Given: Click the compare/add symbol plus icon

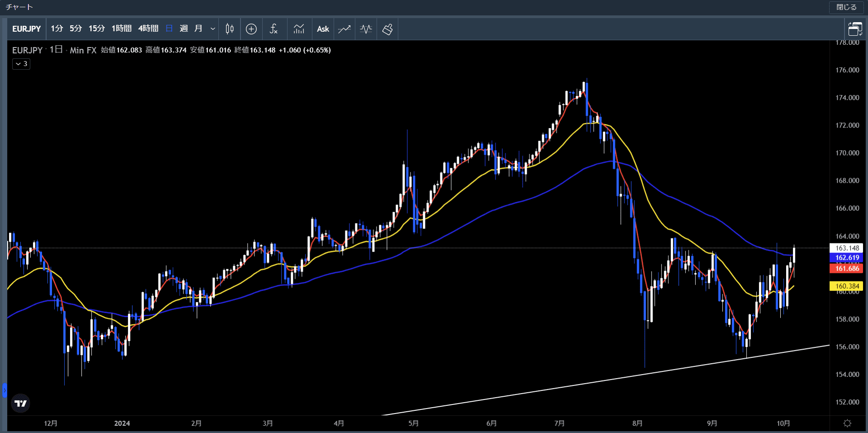Looking at the screenshot, I should click(251, 29).
